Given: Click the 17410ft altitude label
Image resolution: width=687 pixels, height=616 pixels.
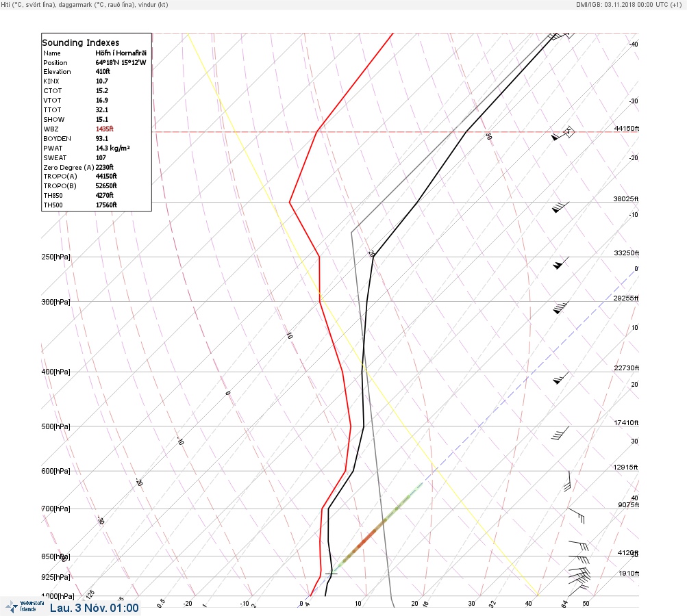Looking at the screenshot, I should 626,422.
